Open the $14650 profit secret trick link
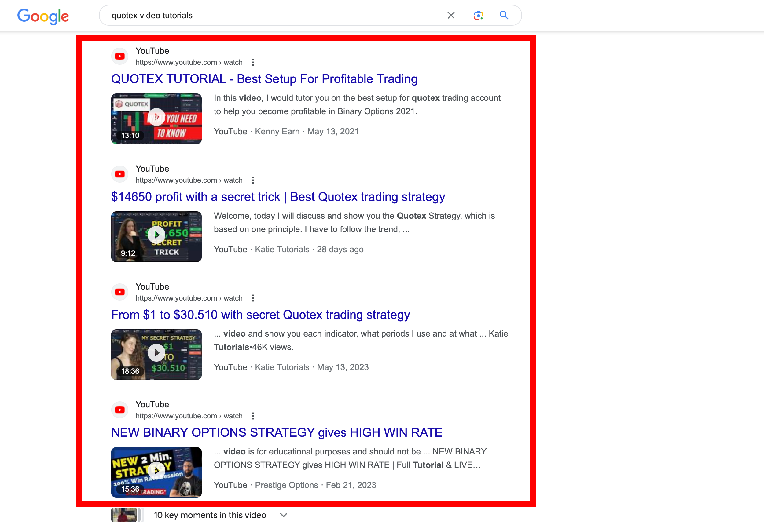 278,196
